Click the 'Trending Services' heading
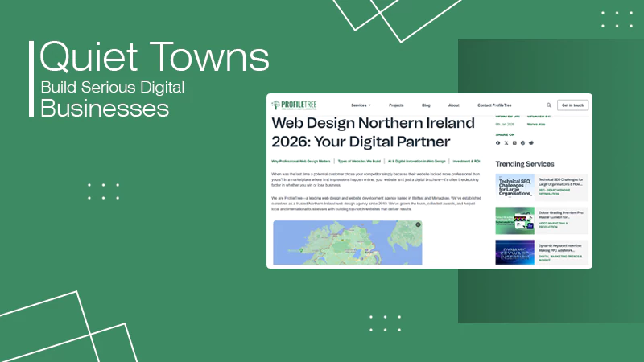Viewport: 644px width, 362px height. click(x=525, y=164)
